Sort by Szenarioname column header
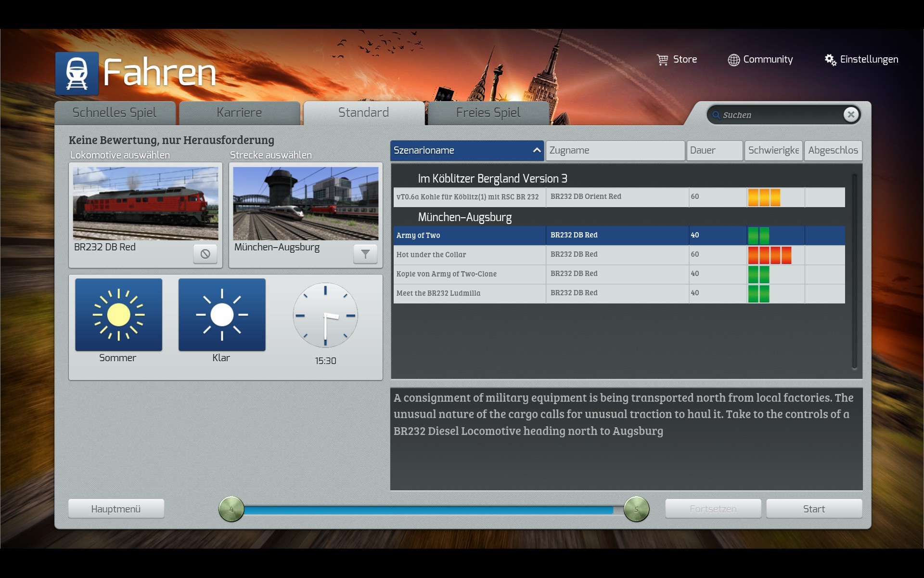 [466, 150]
